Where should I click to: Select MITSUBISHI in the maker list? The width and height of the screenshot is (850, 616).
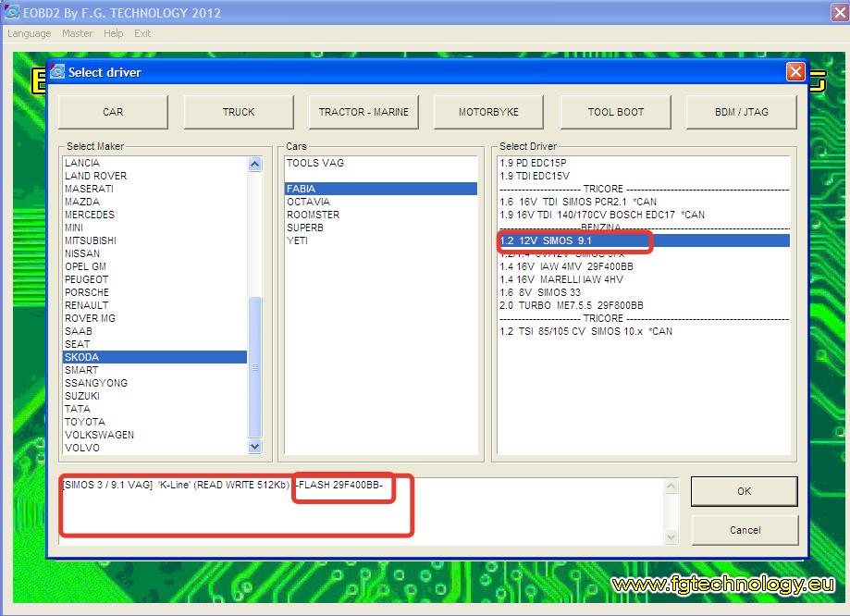tap(155, 241)
